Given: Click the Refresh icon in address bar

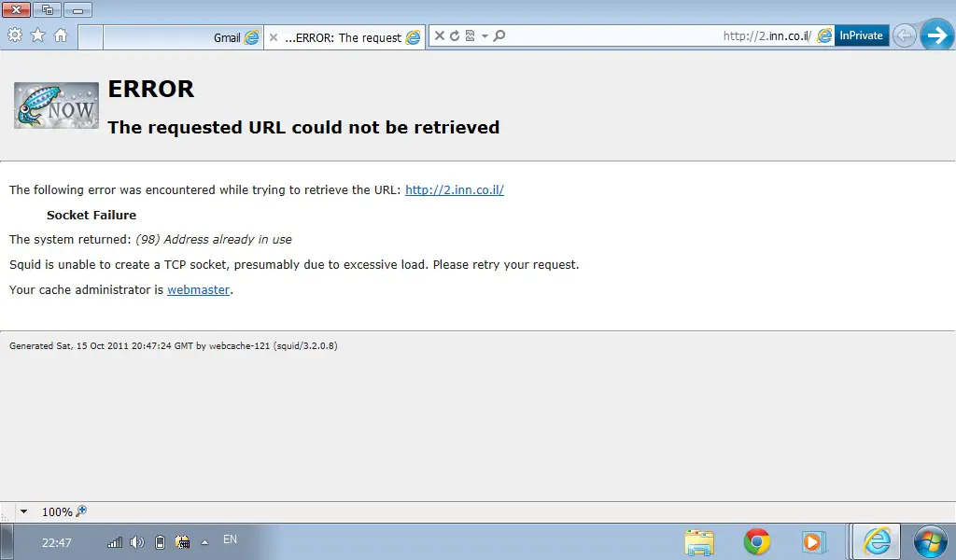Looking at the screenshot, I should pos(455,36).
